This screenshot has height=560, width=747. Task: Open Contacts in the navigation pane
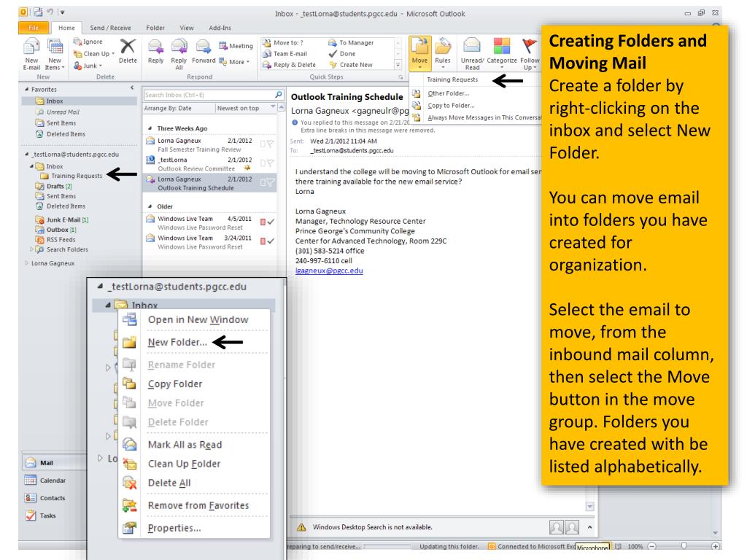point(44,498)
